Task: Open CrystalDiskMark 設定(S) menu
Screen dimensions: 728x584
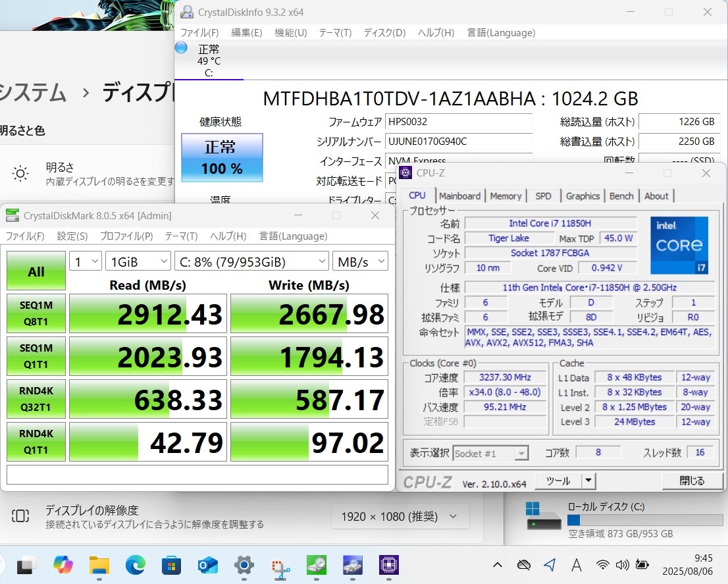Action: [72, 236]
